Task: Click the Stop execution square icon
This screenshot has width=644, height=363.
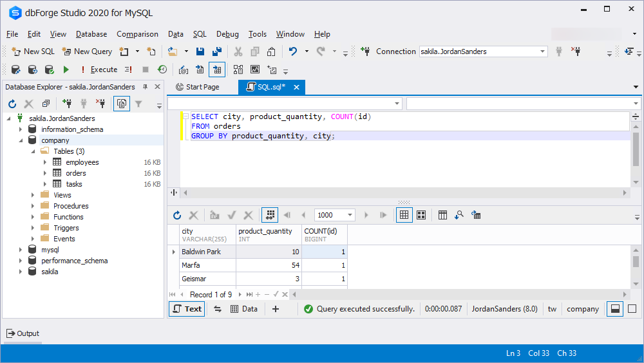Action: (x=145, y=70)
